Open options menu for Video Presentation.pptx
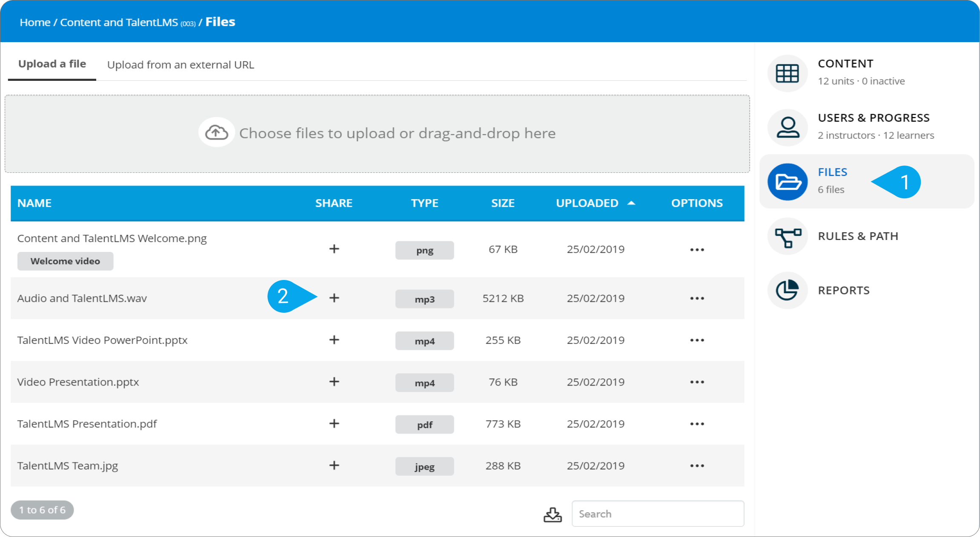 697,382
